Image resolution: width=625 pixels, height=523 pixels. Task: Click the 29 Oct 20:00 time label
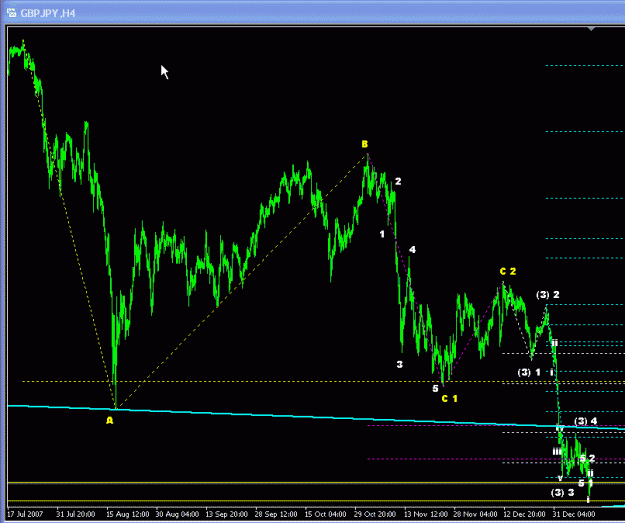375,514
